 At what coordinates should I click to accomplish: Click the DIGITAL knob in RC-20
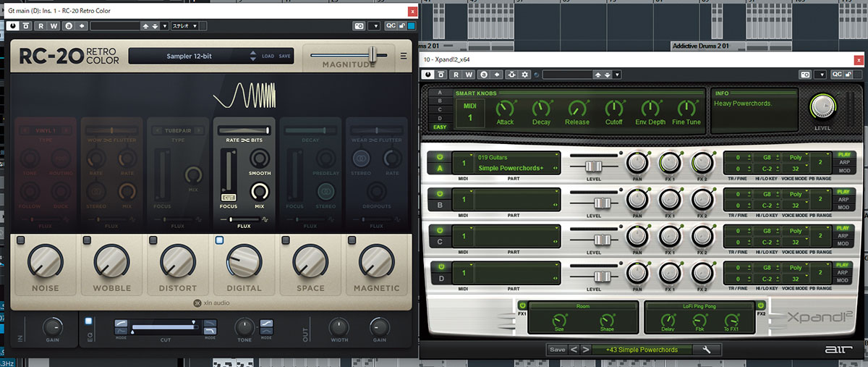click(244, 261)
